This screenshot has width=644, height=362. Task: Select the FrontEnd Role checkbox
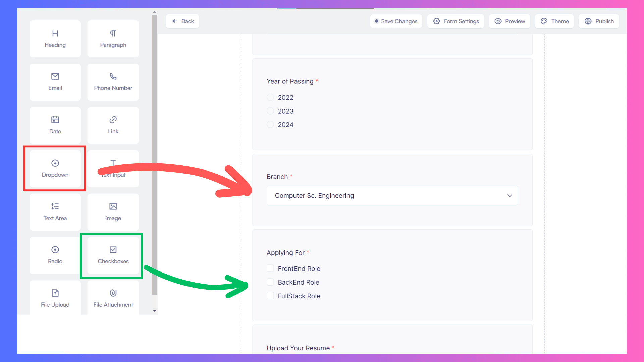[x=270, y=268]
